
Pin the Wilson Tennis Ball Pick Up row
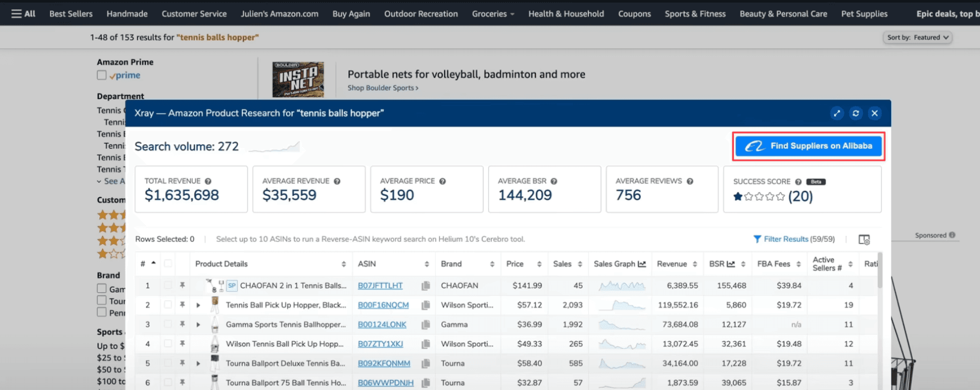click(182, 344)
